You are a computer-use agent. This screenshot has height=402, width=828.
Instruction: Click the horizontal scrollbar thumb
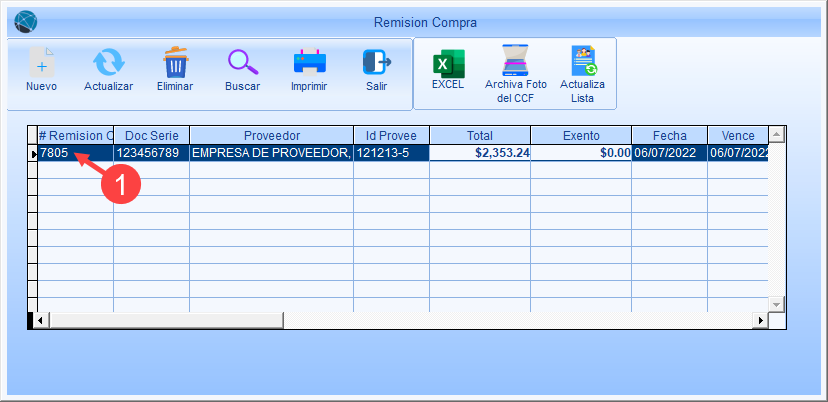coord(166,320)
